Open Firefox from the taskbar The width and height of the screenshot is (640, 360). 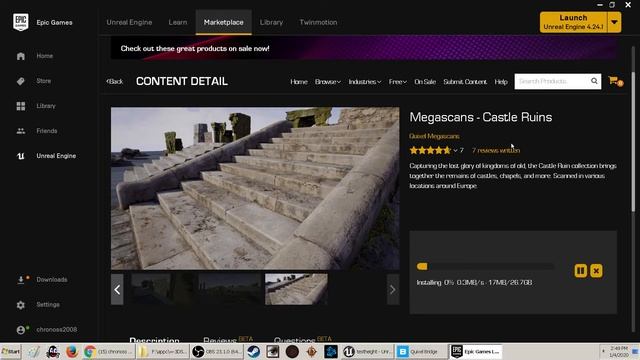[71, 351]
